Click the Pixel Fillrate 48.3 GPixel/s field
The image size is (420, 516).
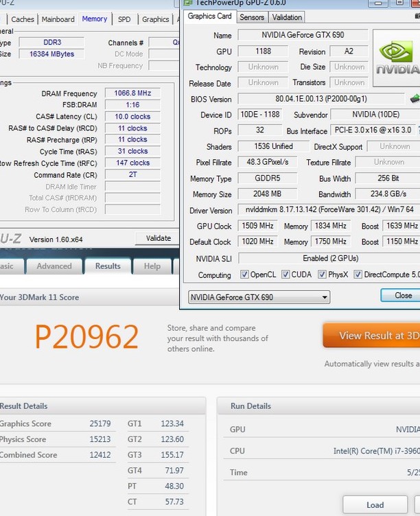pos(267,162)
